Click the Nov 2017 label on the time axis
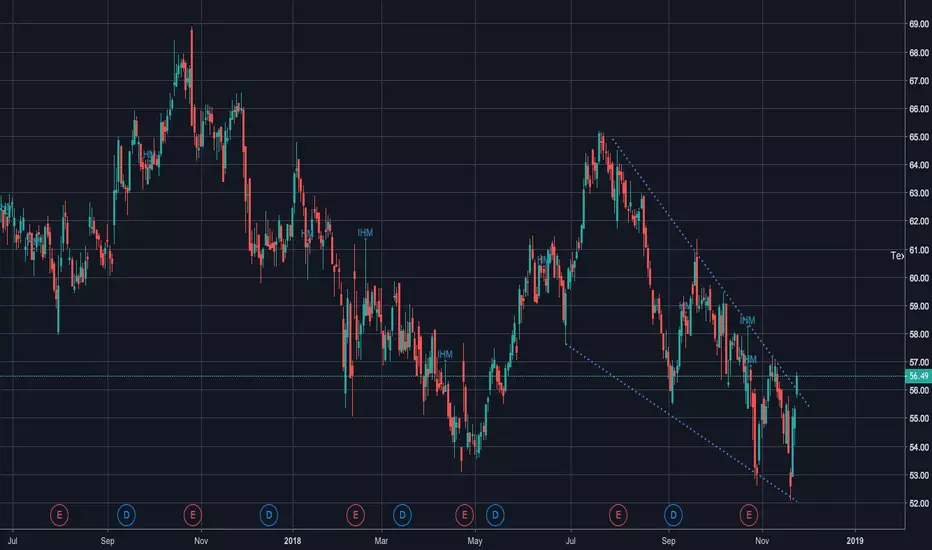The height and width of the screenshot is (550, 932). (201, 540)
